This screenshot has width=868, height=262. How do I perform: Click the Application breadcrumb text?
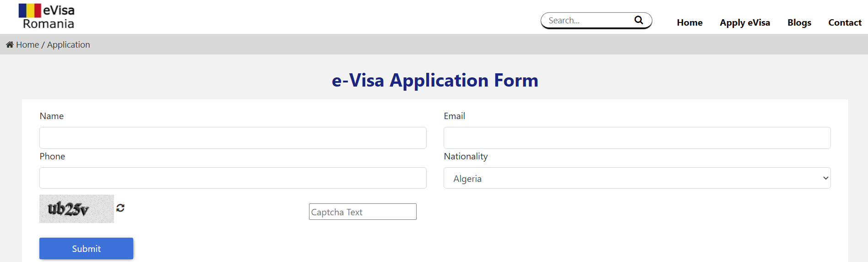[69, 44]
